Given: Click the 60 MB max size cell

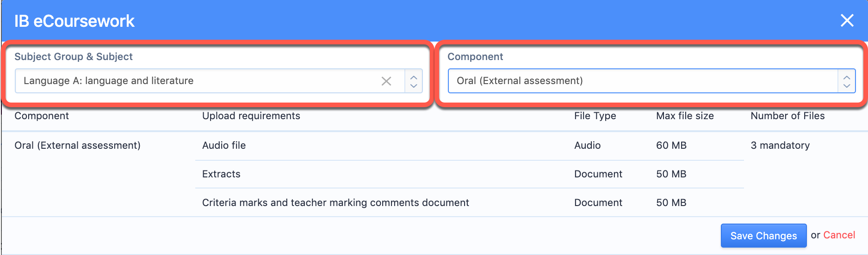Looking at the screenshot, I should pos(671,146).
